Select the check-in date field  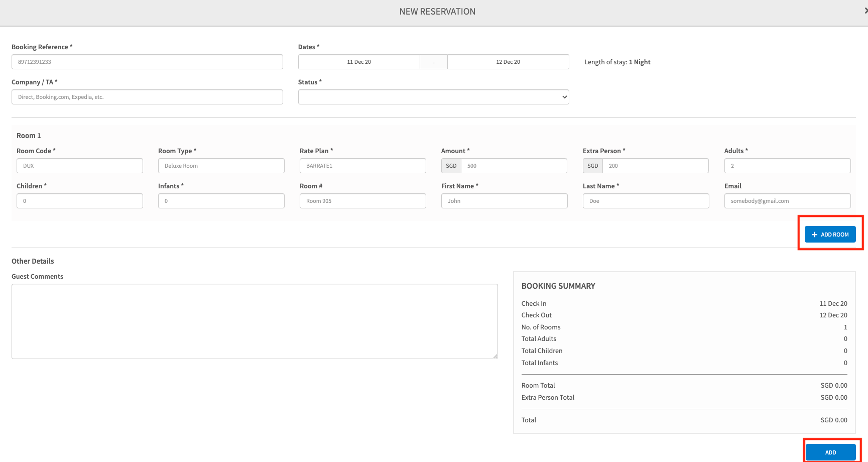[359, 62]
